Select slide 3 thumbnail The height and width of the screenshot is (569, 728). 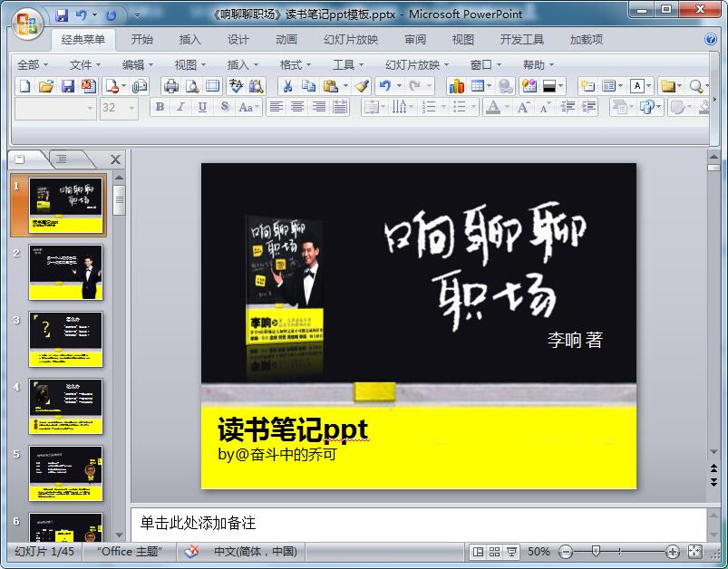pyautogui.click(x=65, y=339)
